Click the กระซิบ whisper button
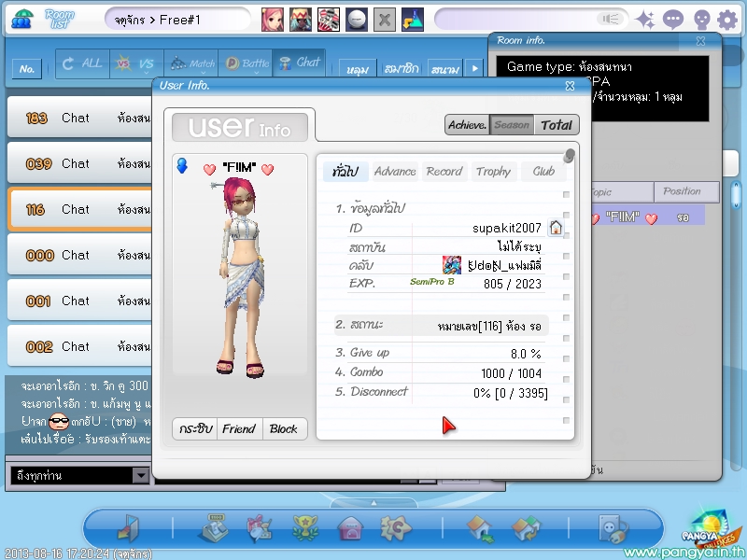 click(195, 428)
